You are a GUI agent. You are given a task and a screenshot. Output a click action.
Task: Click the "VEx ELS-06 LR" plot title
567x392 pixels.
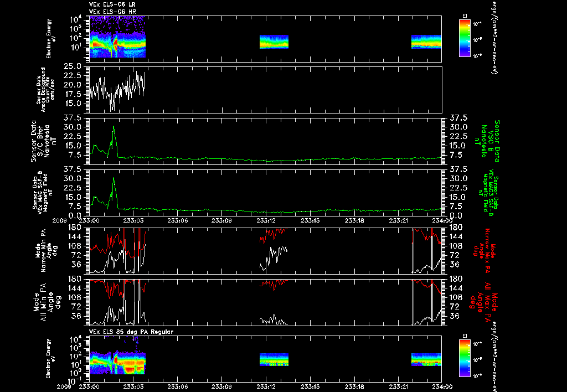(x=112, y=4)
